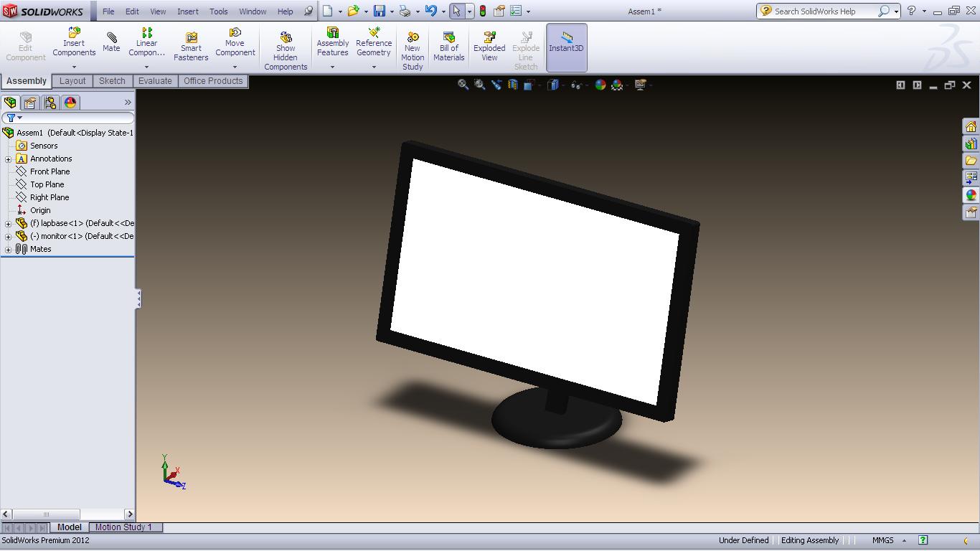Expand the monitor<1> component node
The width and height of the screenshot is (980, 551).
(x=8, y=237)
